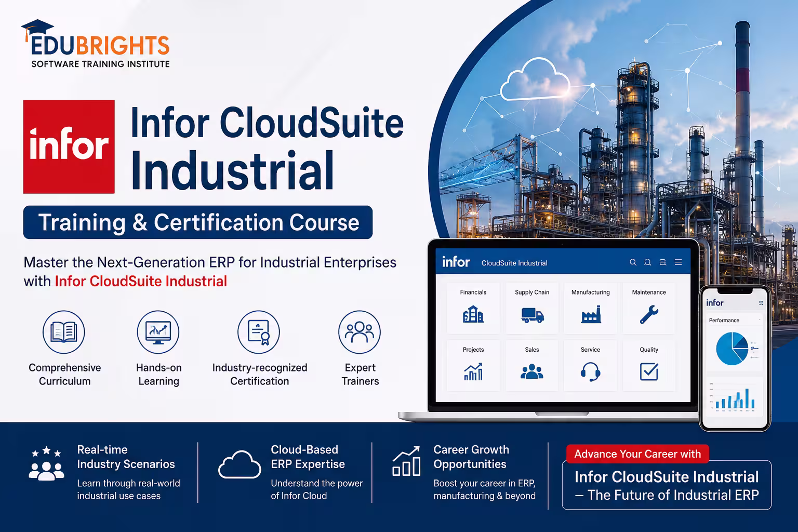Click the stars and people icon

46,463
